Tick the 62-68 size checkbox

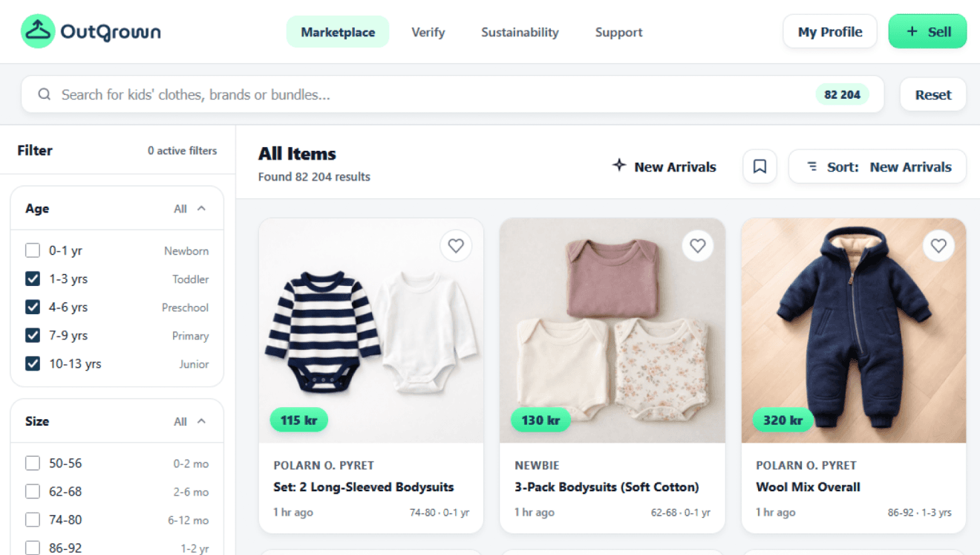pyautogui.click(x=33, y=491)
